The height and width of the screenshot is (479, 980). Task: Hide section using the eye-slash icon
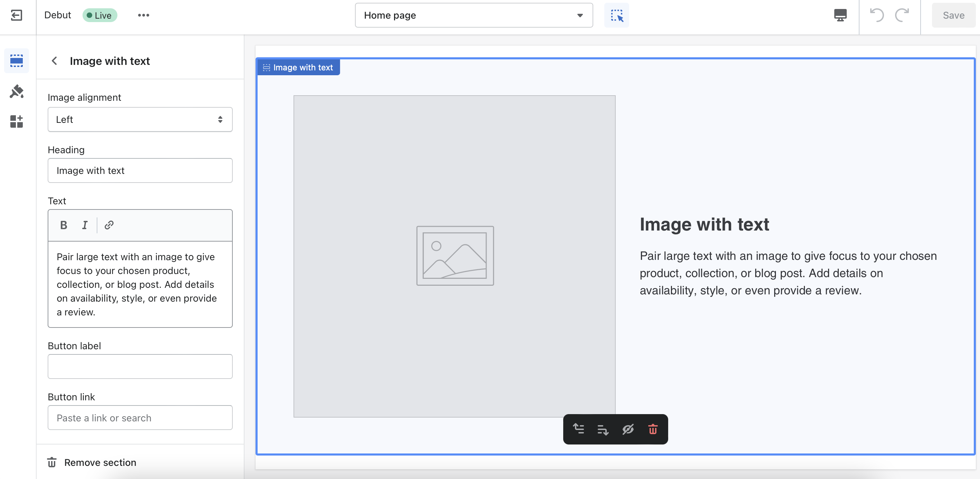[628, 429]
